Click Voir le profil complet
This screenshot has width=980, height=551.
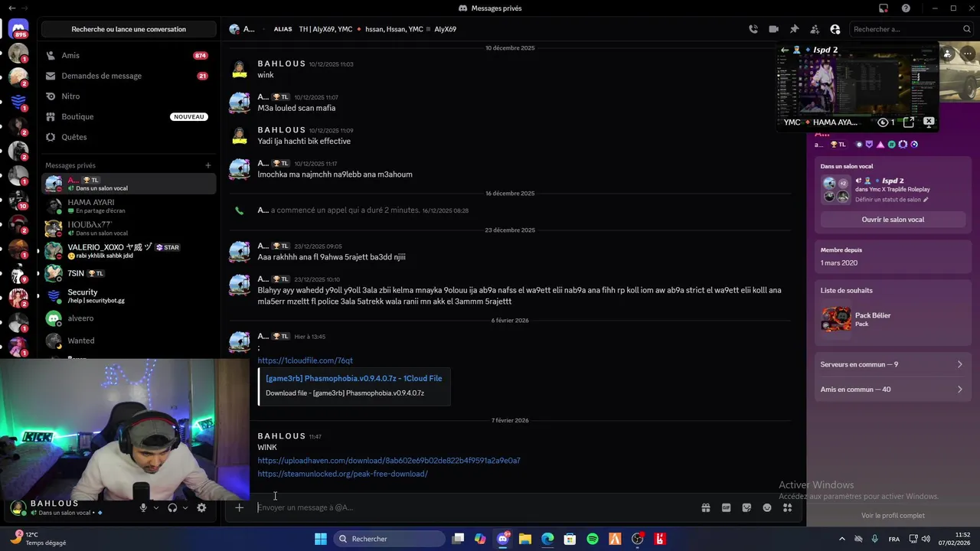893,516
